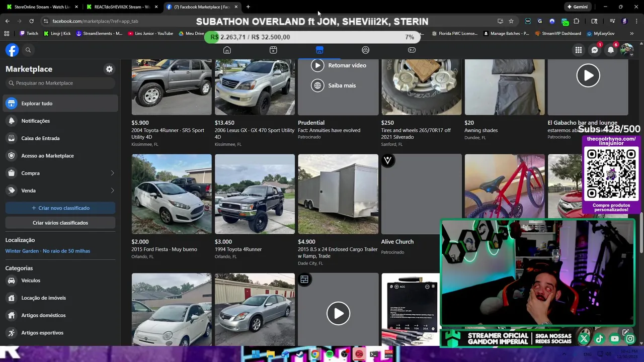
Task: Open Spotify from the taskbar
Action: 330,354
